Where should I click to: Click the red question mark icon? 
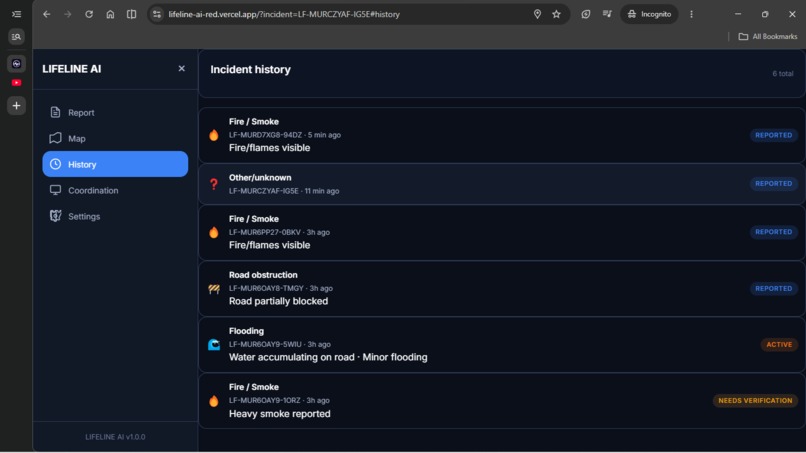(214, 184)
